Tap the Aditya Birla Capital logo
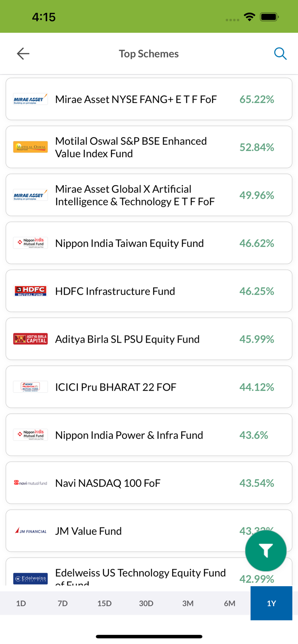Screen dimensions: 298x644 31,339
